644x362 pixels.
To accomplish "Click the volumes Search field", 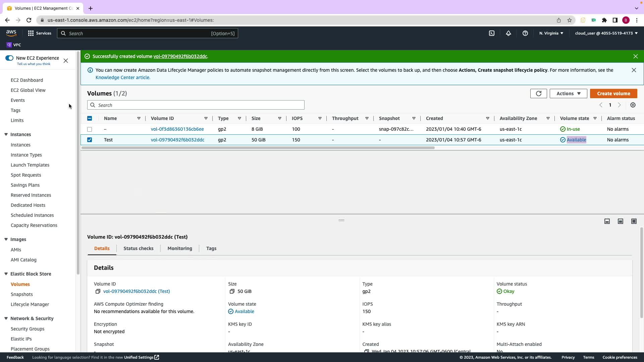I will click(x=196, y=105).
